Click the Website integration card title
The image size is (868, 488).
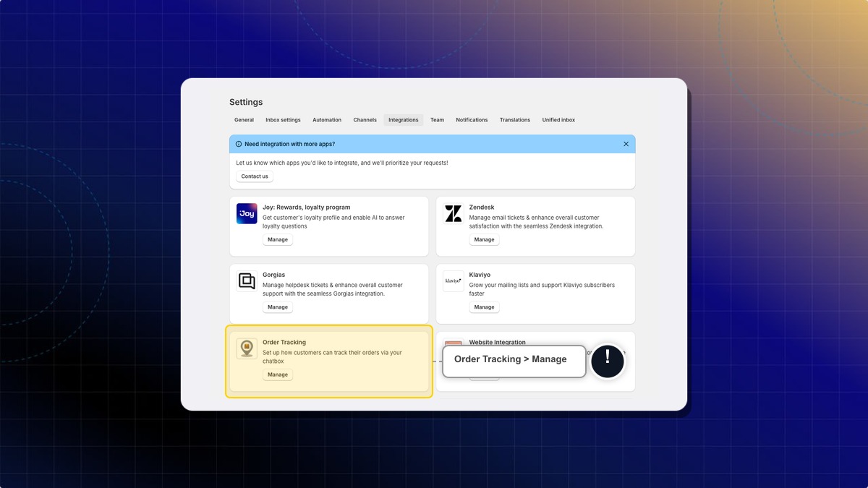(498, 343)
